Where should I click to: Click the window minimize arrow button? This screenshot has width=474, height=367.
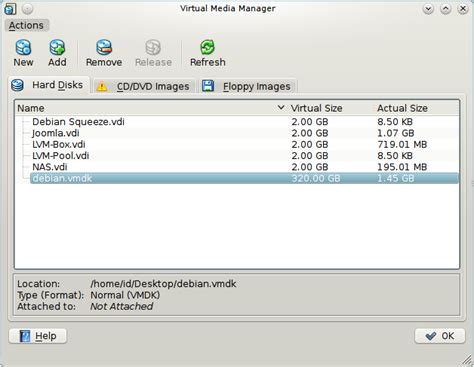click(428, 9)
